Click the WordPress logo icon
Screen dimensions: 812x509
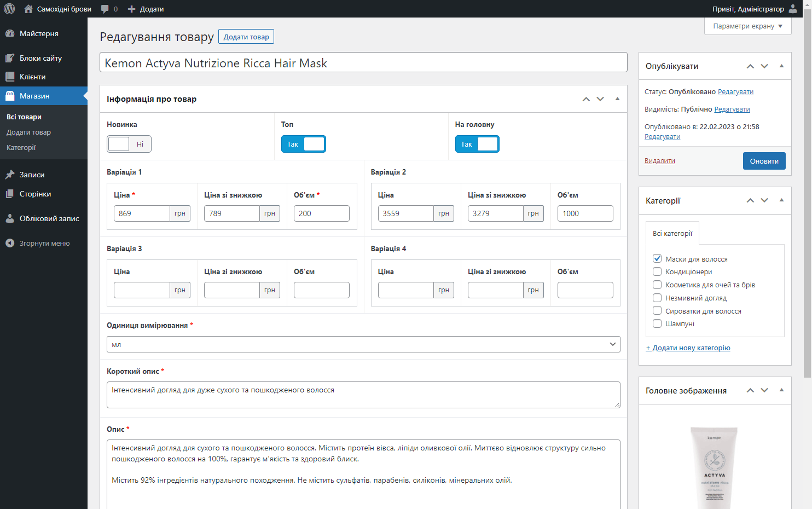pyautogui.click(x=9, y=9)
